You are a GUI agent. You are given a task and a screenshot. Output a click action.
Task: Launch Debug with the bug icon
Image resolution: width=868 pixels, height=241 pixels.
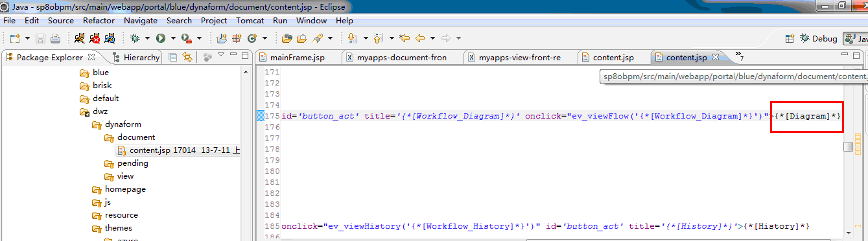pyautogui.click(x=135, y=38)
